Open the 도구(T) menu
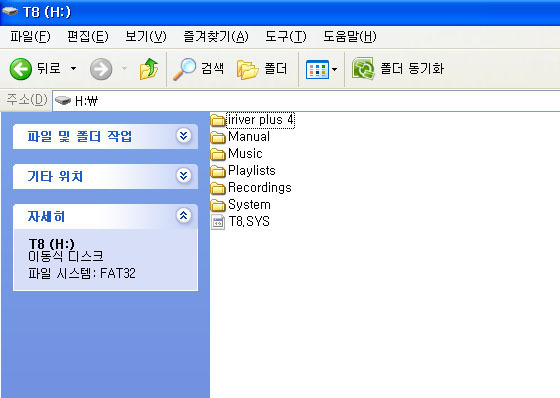 click(x=286, y=36)
